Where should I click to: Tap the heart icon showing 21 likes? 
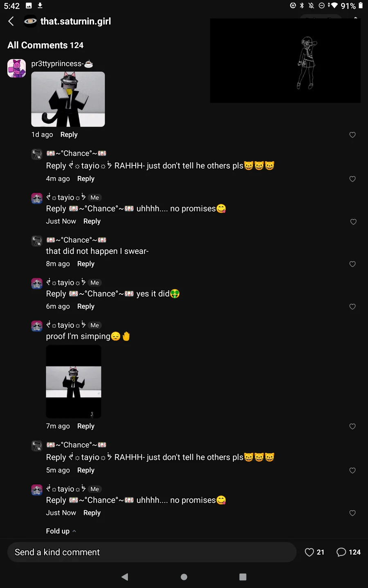[x=310, y=552]
